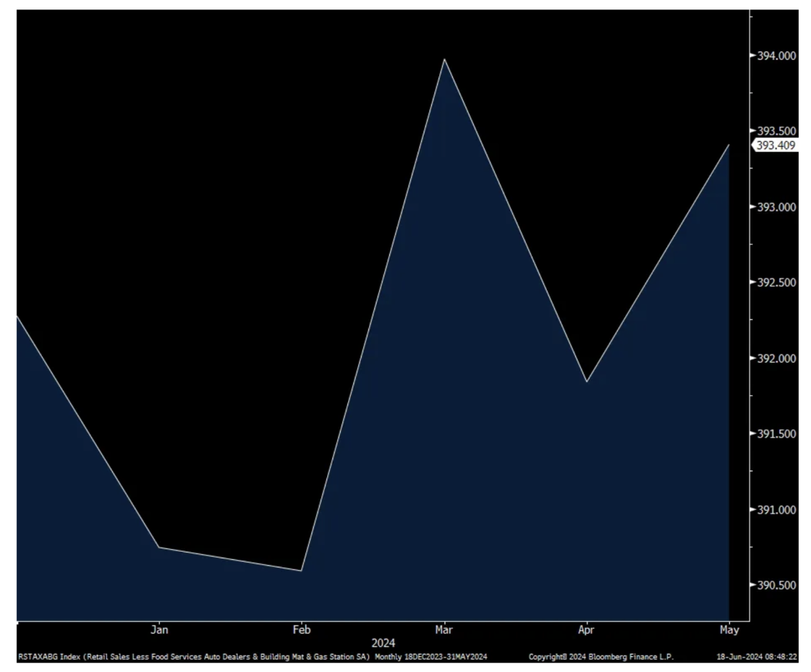Select the 392.000 y-axis label
The height and width of the screenshot is (672, 811).
[x=776, y=358]
